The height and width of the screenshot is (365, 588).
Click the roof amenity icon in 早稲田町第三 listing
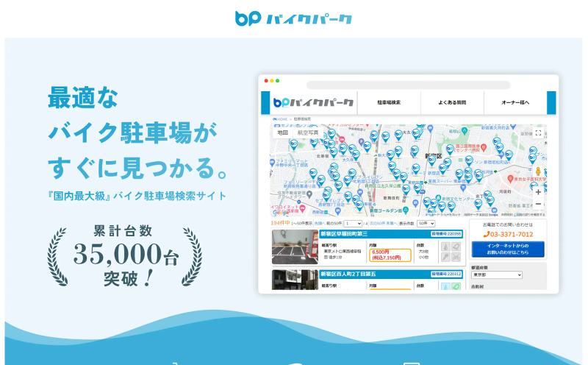(456, 247)
